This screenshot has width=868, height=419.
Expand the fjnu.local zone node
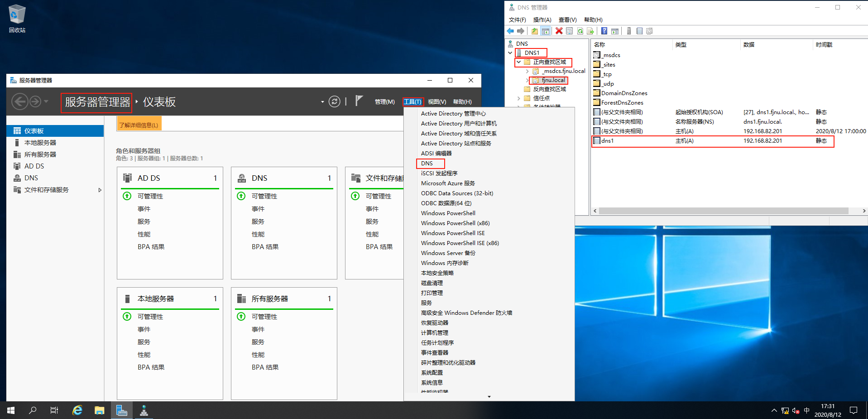[x=528, y=80]
